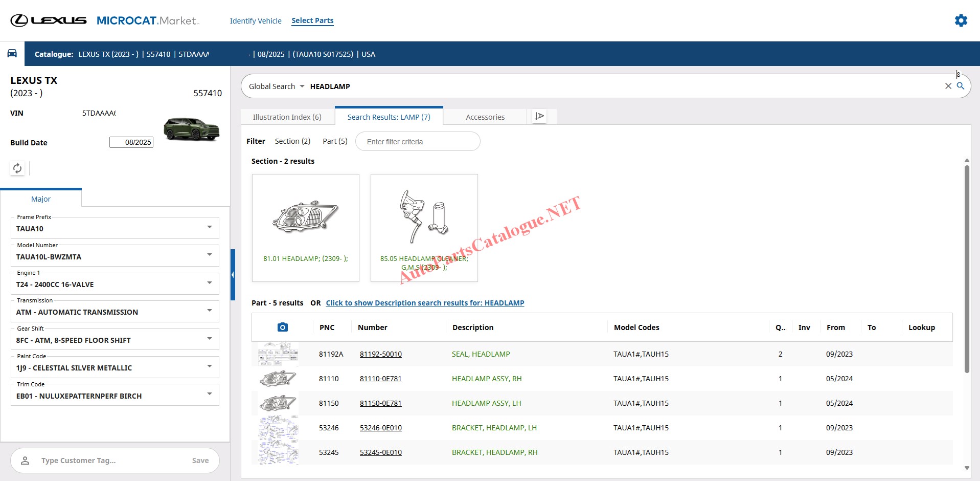Click the magnifier search icon
Screen dimensions: 980x481
961,86
